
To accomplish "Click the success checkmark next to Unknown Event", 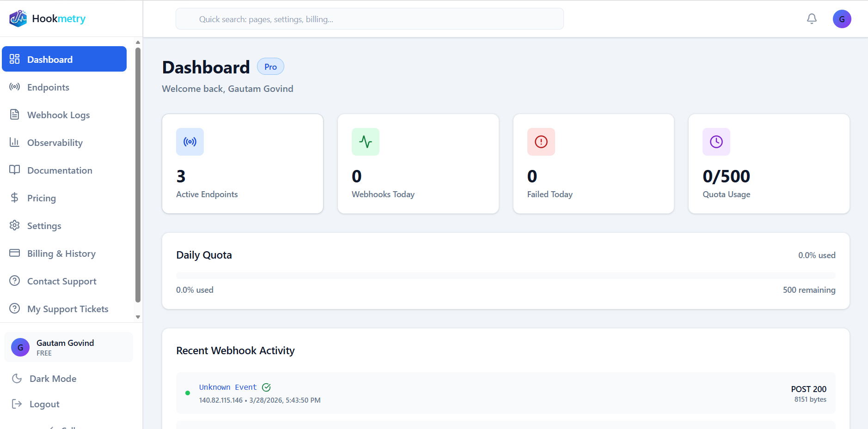I will pos(267,387).
